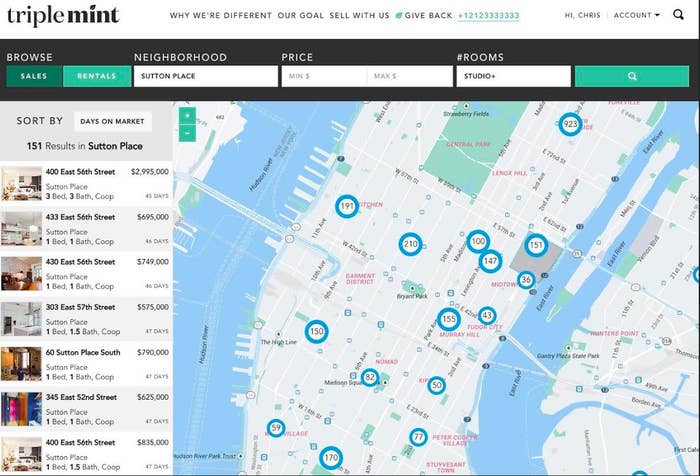Zoom in the map with plus button
700x476 pixels.
point(188,116)
